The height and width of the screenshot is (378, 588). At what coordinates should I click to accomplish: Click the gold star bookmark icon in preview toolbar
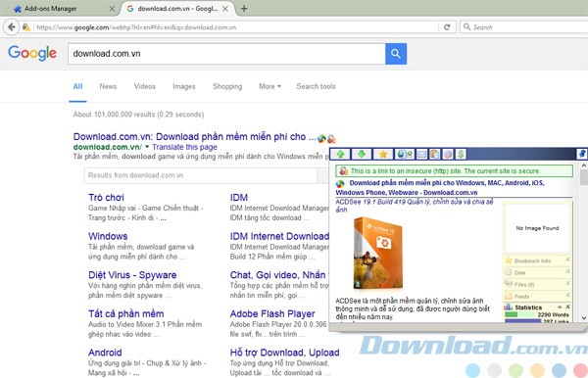pos(383,154)
